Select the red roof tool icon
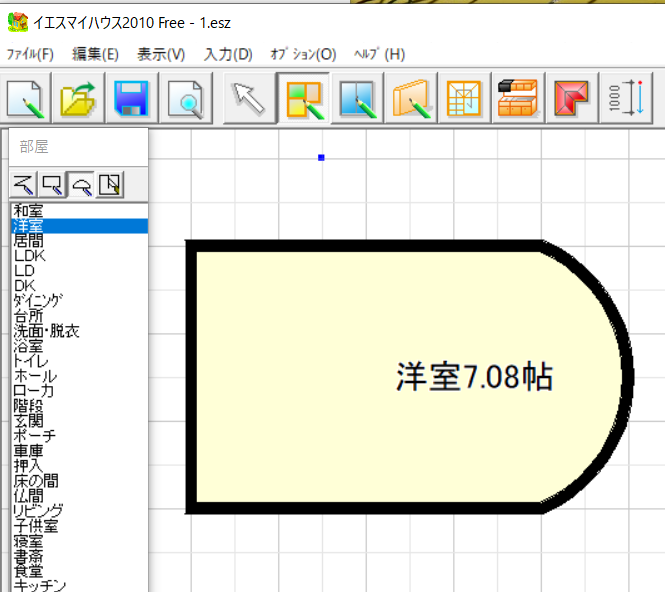This screenshot has height=592, width=665. (572, 98)
